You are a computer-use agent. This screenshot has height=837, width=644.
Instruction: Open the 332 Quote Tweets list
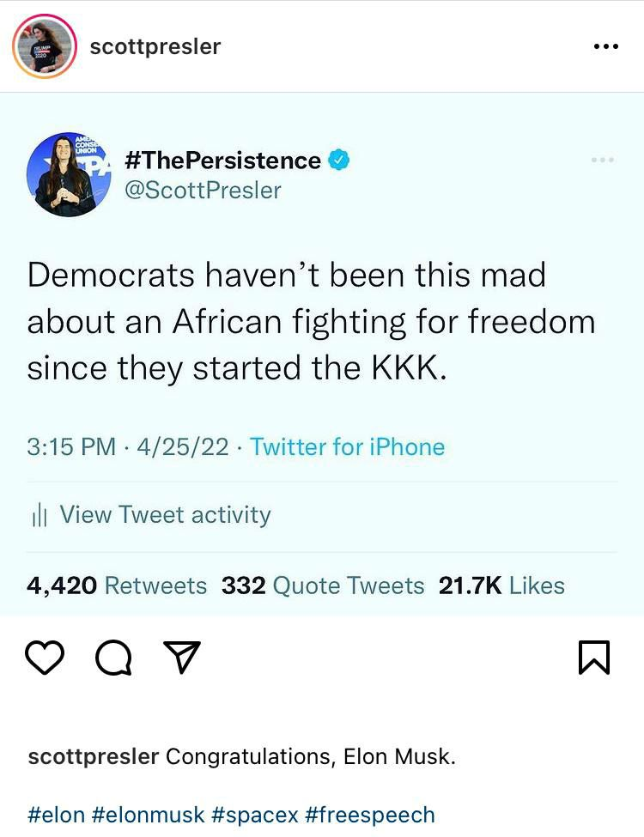tap(323, 585)
